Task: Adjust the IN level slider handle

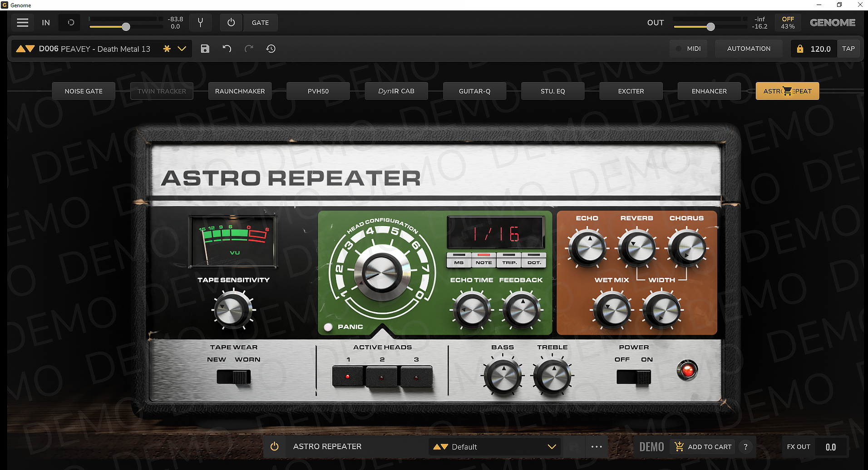Action: [x=126, y=27]
